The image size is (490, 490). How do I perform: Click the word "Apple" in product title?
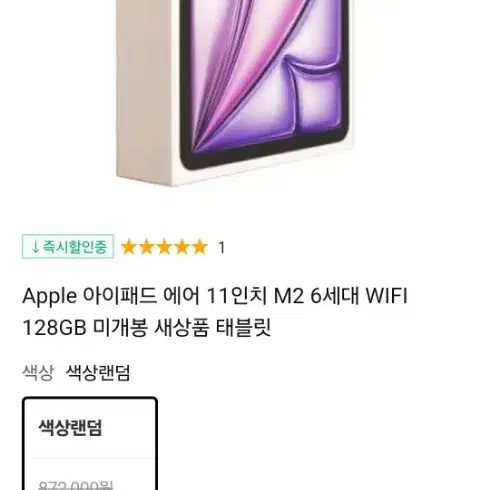(x=49, y=296)
